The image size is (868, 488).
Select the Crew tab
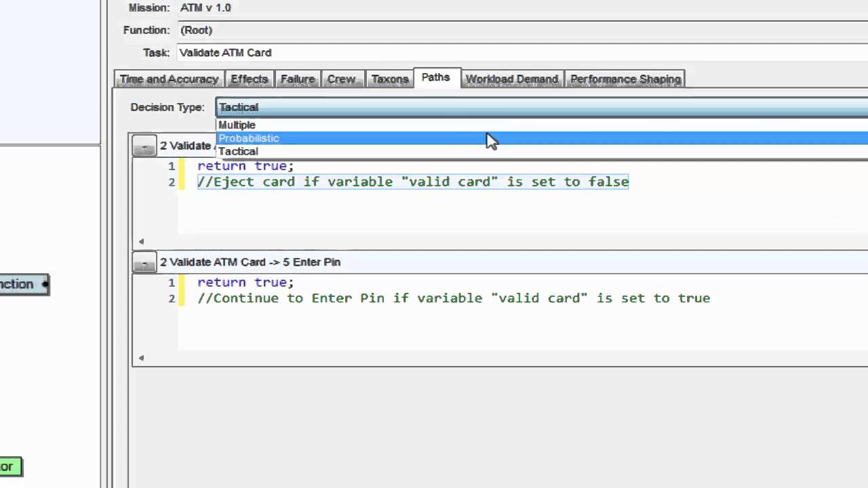[x=341, y=79]
